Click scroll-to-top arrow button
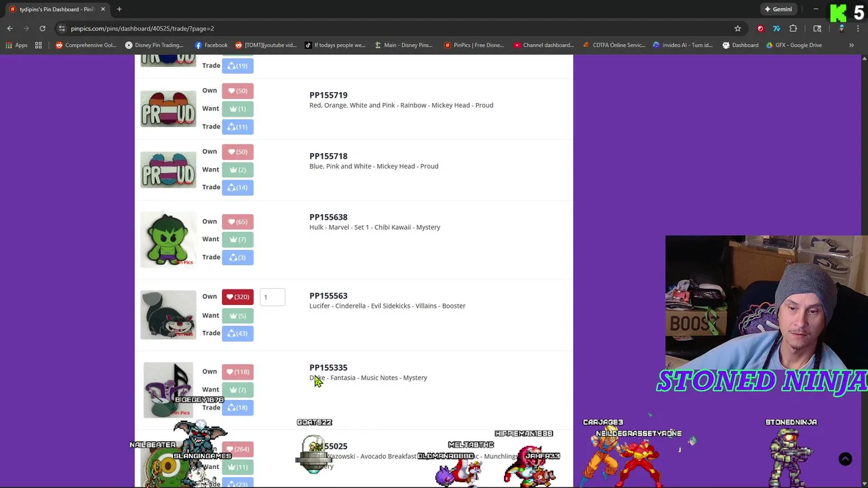The image size is (868, 488). (845, 459)
